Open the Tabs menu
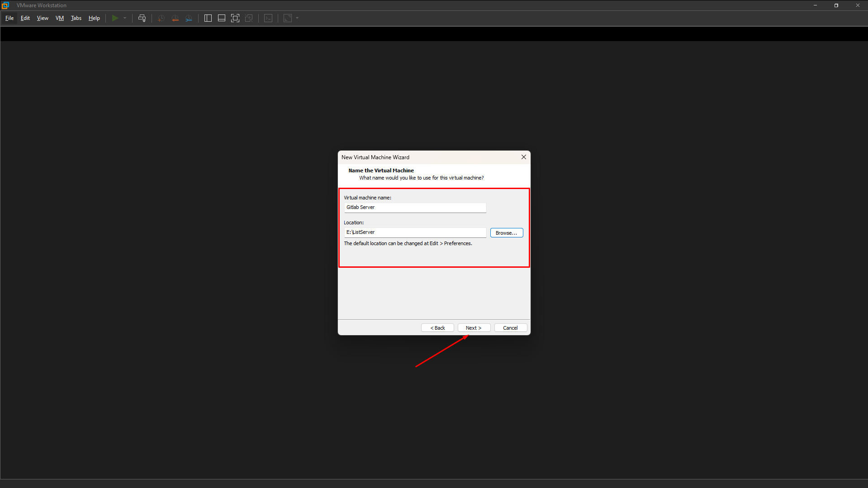The width and height of the screenshot is (868, 488). point(76,18)
